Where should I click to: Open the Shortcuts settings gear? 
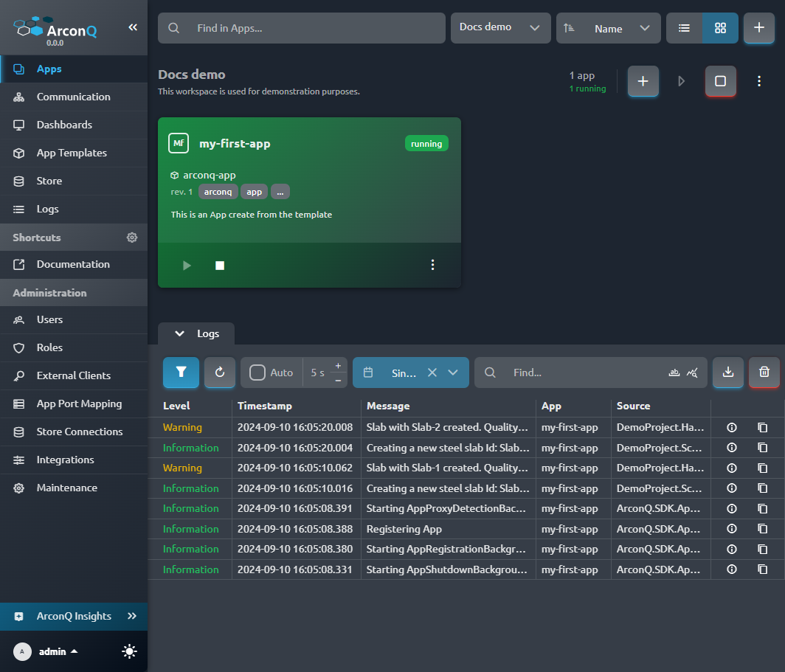coord(131,238)
